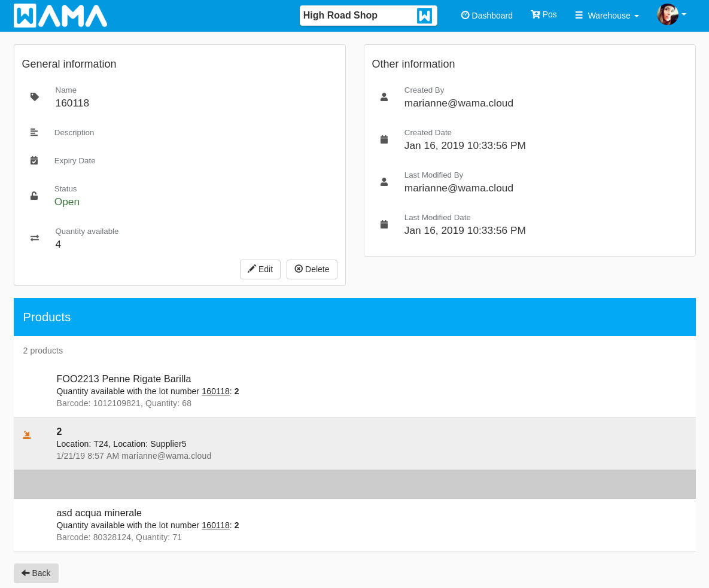The image size is (709, 588).
Task: Click Barcode: 80328124, Quantity: 71 text
Action: [119, 537]
